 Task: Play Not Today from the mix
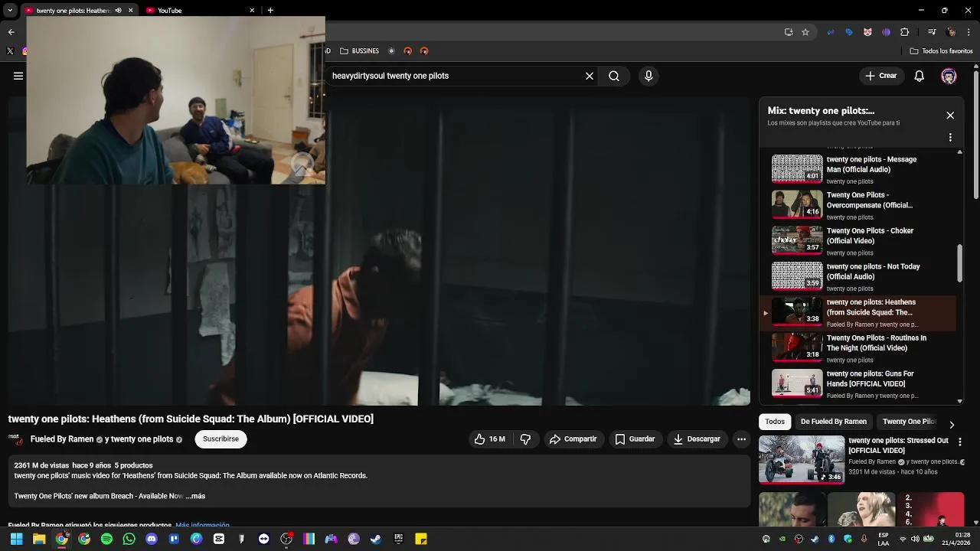click(857, 276)
